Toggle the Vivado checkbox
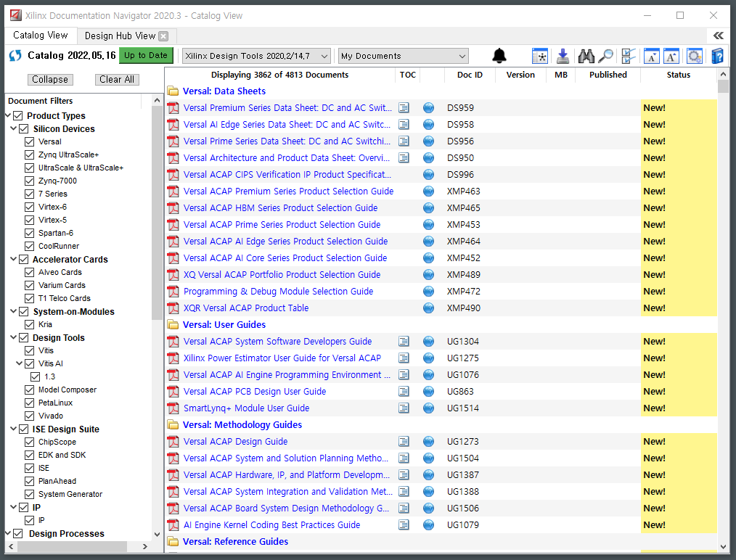736x560 pixels. coord(30,416)
